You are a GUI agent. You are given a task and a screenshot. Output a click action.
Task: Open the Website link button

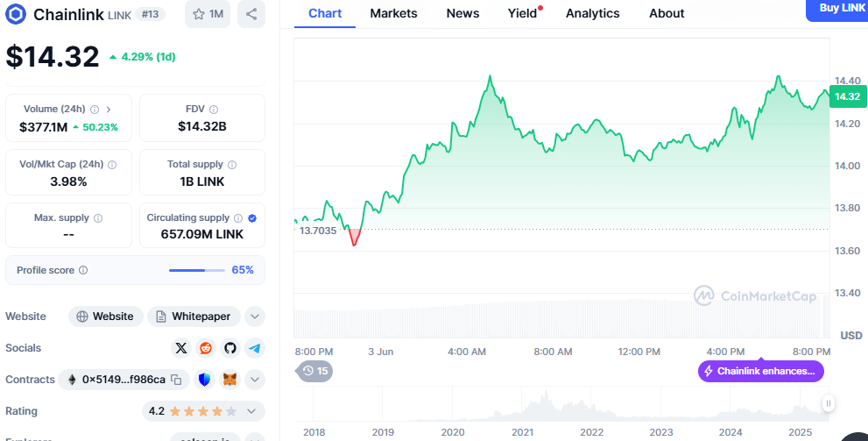[106, 317]
